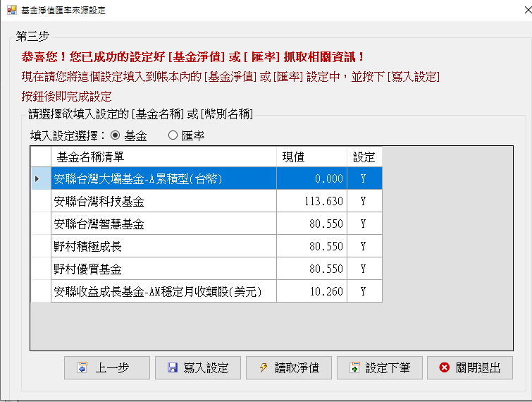Click 現值 cell of 安聯台灣智慧基金 row

click(x=312, y=224)
